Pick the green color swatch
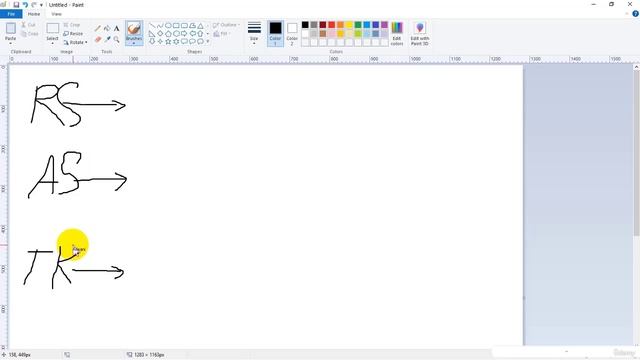This screenshot has width=640, height=360. click(x=358, y=25)
